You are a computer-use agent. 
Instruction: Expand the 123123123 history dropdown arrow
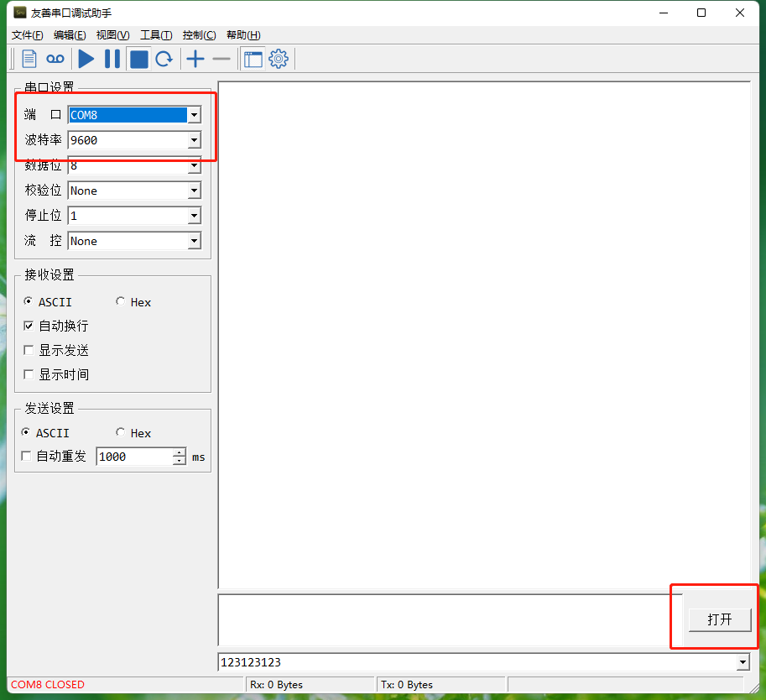coord(743,662)
